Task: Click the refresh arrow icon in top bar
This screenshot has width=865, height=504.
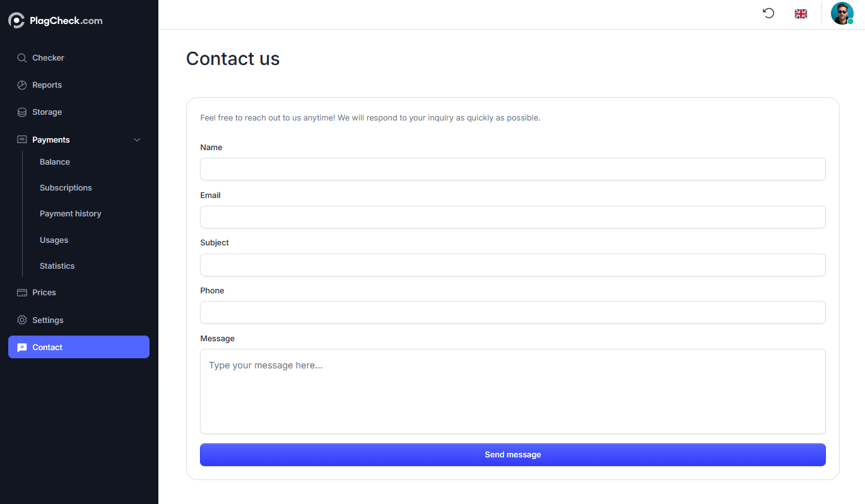Action: coord(768,13)
